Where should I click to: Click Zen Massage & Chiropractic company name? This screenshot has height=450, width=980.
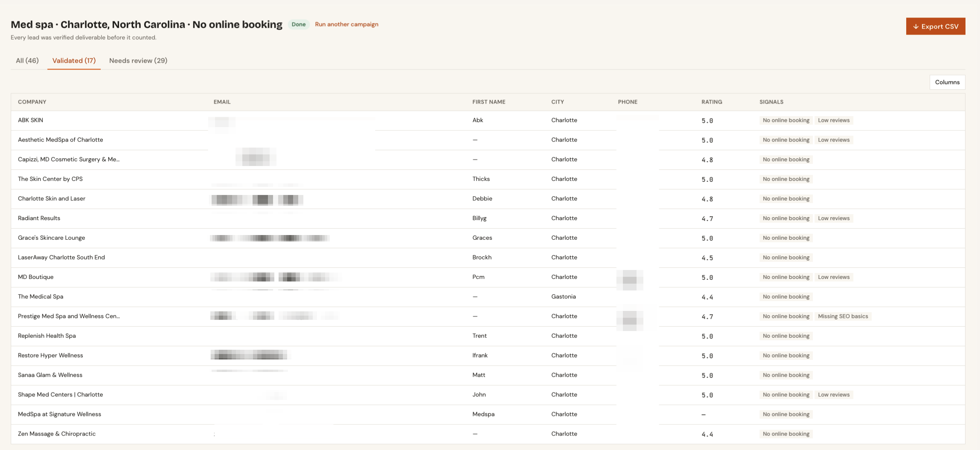pos(57,434)
